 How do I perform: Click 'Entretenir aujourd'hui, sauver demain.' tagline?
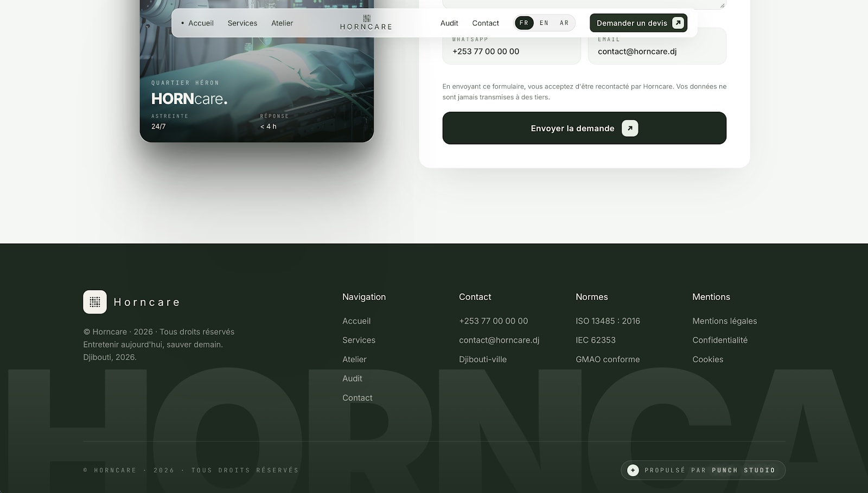pyautogui.click(x=153, y=344)
